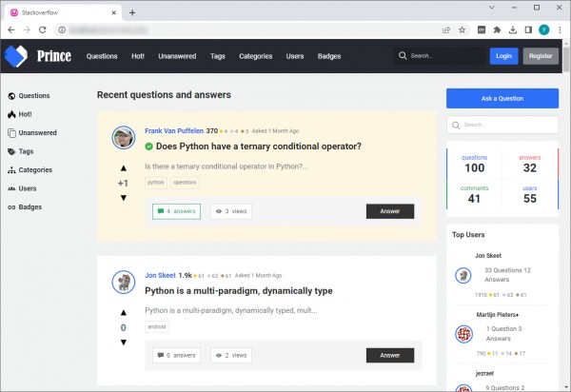Open the Chrome profile avatar menu
The image size is (571, 392).
543,29
